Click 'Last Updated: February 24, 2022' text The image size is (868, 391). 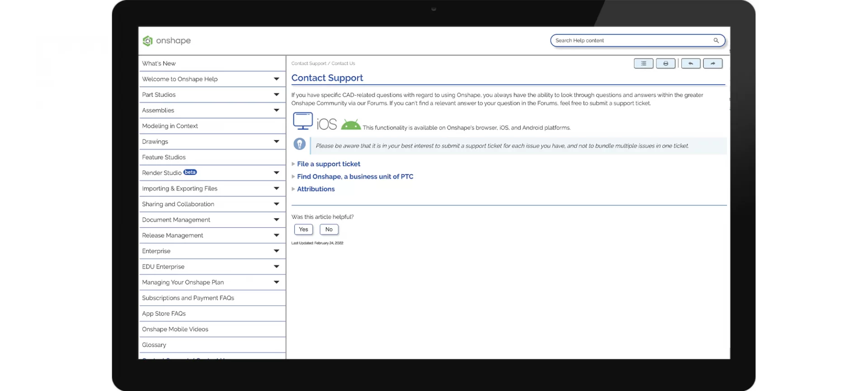pyautogui.click(x=317, y=243)
